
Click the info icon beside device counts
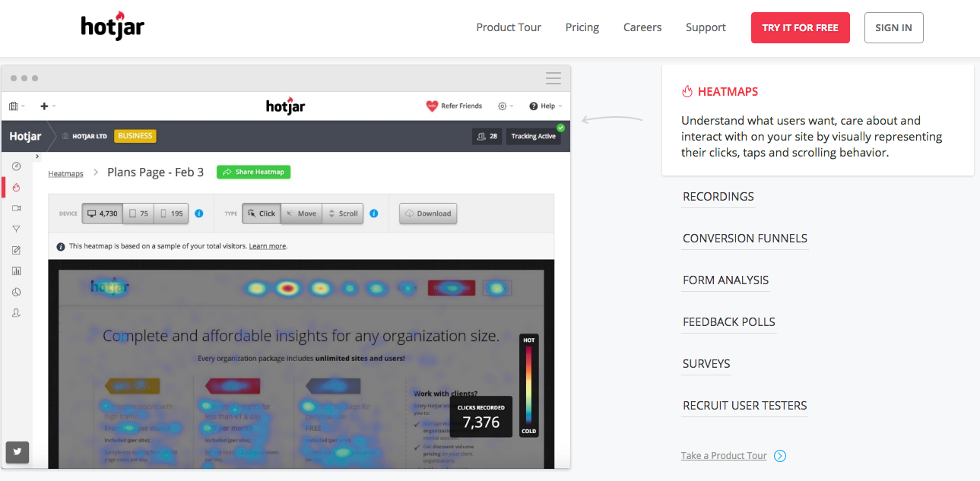coord(199,214)
